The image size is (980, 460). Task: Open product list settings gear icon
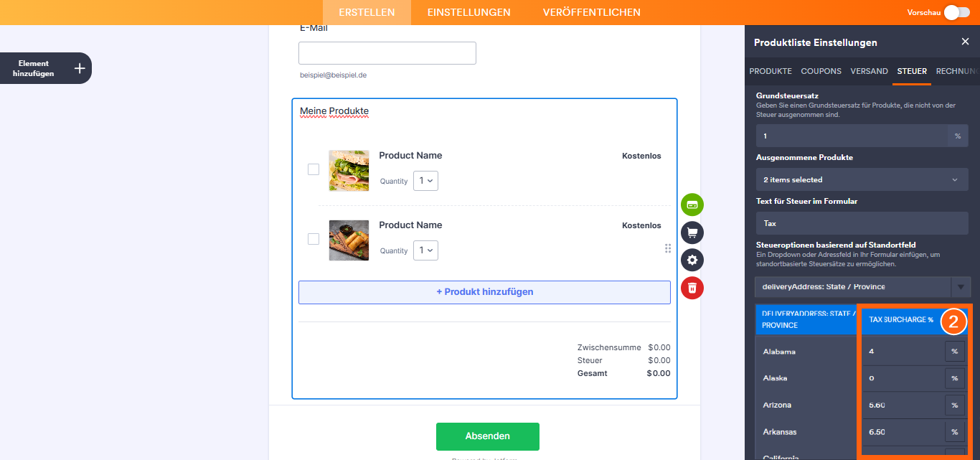pyautogui.click(x=692, y=260)
